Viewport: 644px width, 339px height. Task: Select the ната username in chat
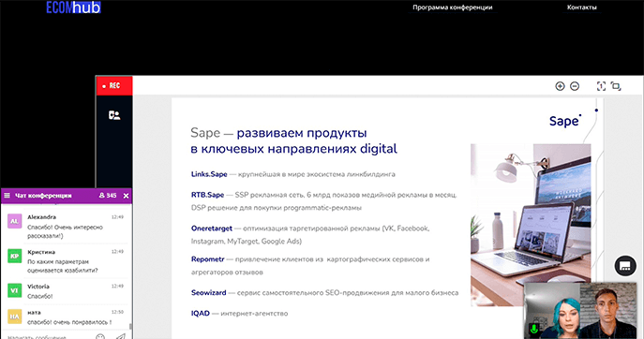[34, 313]
